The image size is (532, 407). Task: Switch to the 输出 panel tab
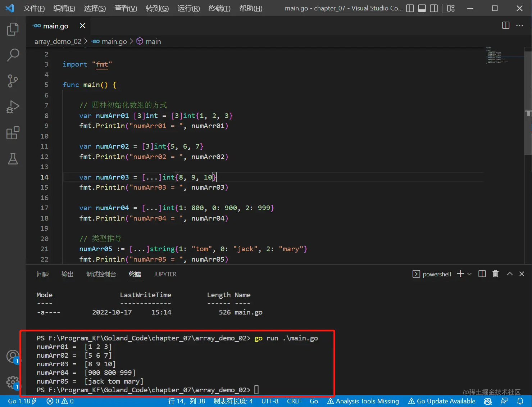click(68, 274)
